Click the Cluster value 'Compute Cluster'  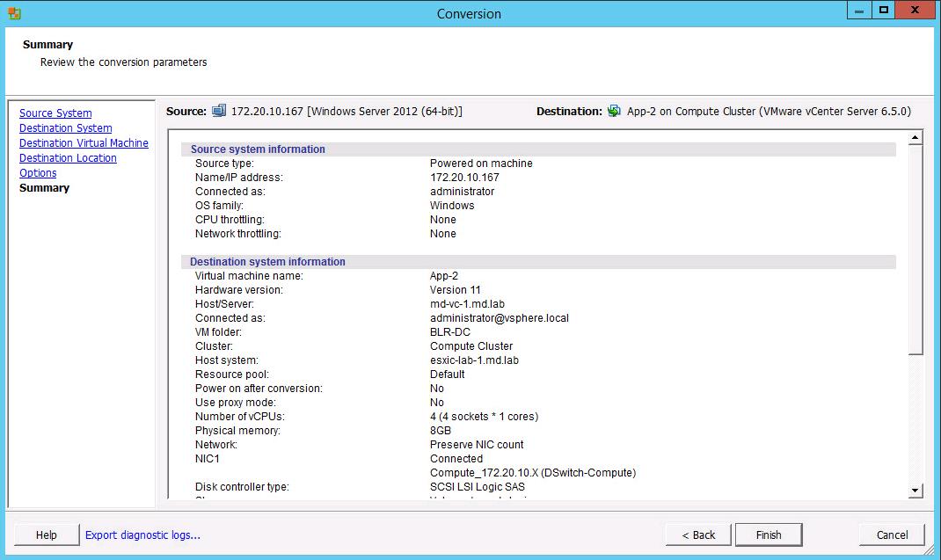[x=471, y=346]
